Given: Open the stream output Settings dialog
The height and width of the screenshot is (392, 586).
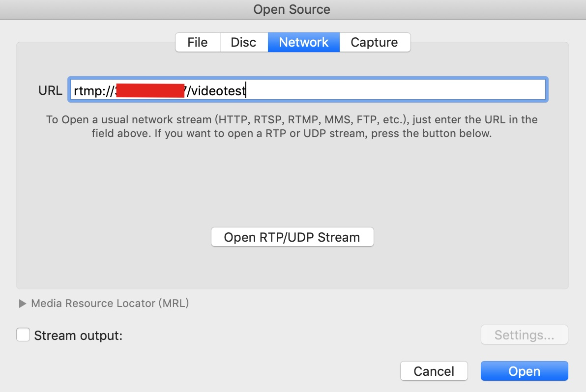Looking at the screenshot, I should 524,335.
